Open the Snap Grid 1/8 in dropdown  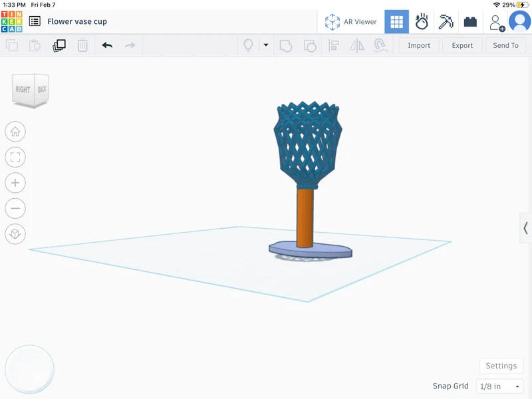pyautogui.click(x=499, y=386)
